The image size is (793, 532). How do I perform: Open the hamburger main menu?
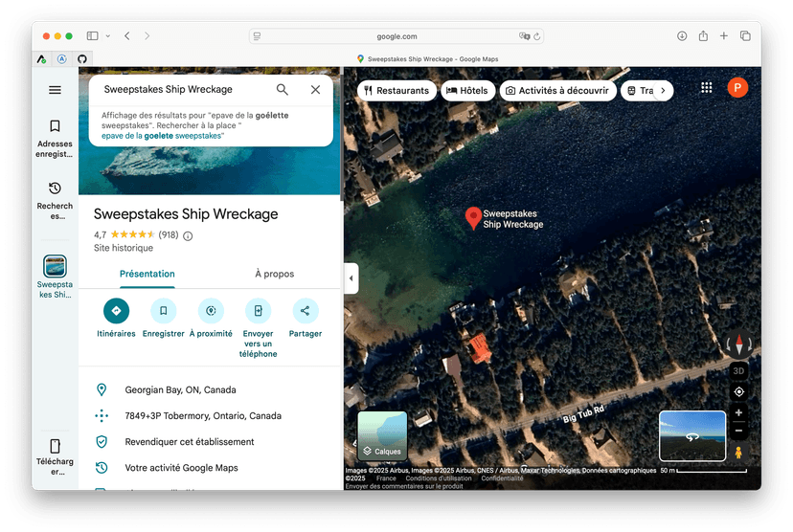tap(55, 90)
